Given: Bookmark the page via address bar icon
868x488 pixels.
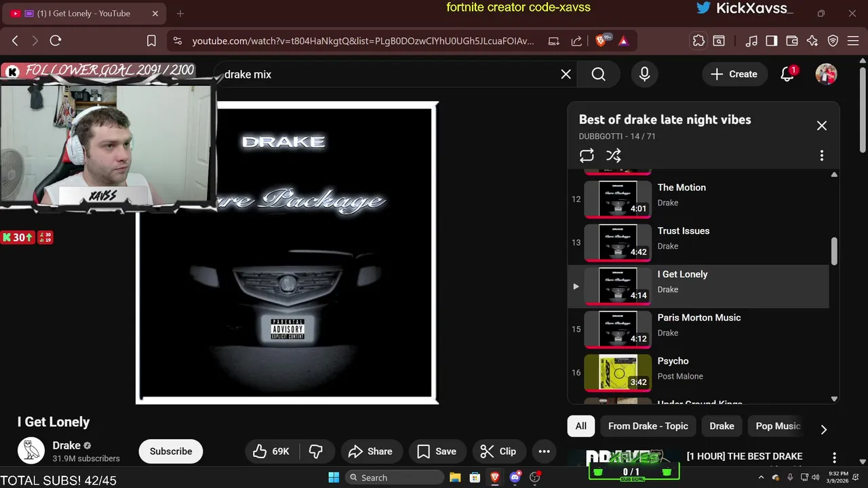Looking at the screenshot, I should pos(152,41).
